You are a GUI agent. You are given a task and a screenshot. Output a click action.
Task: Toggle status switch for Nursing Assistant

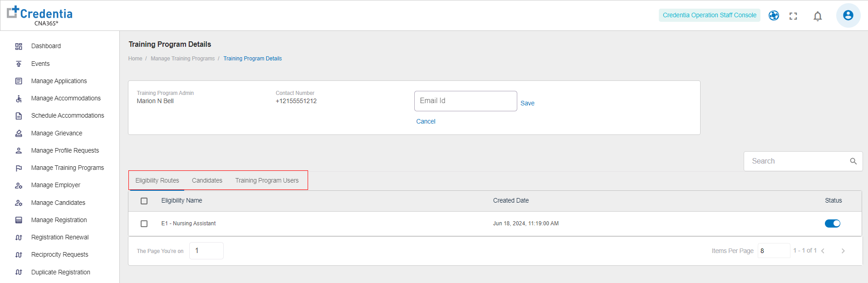tap(832, 223)
